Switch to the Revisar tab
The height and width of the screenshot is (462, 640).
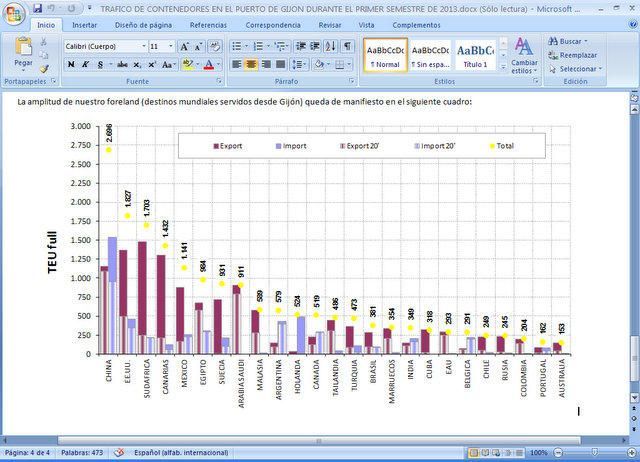pyautogui.click(x=330, y=25)
